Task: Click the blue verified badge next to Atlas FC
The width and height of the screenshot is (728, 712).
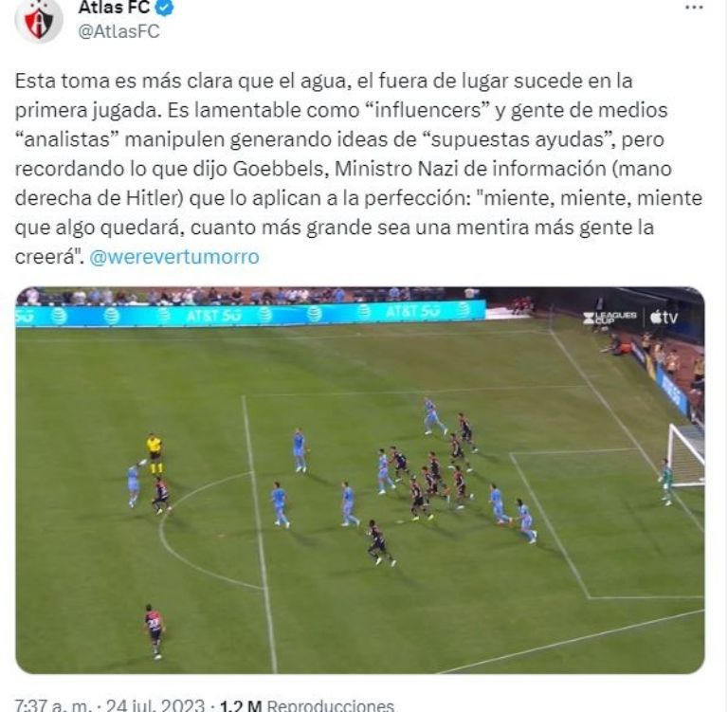Action: coord(164,8)
